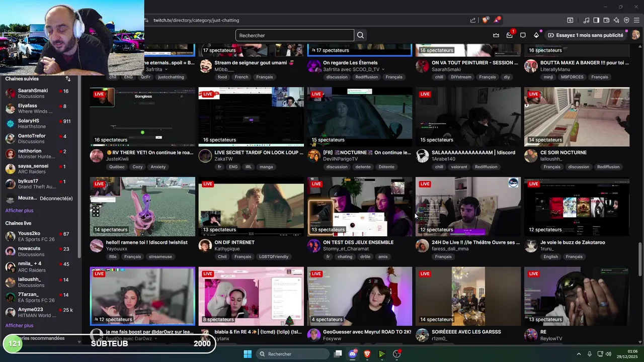This screenshot has height=362, width=644.
Task: Click the valorant tag under 1Arabe140
Action: (459, 167)
